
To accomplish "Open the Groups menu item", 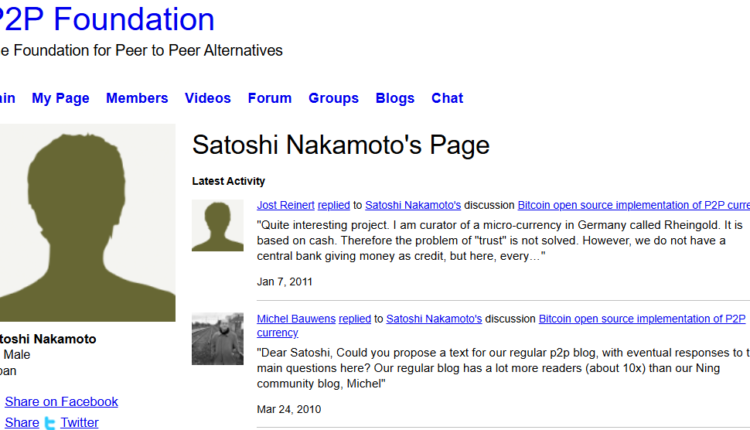I will click(333, 98).
